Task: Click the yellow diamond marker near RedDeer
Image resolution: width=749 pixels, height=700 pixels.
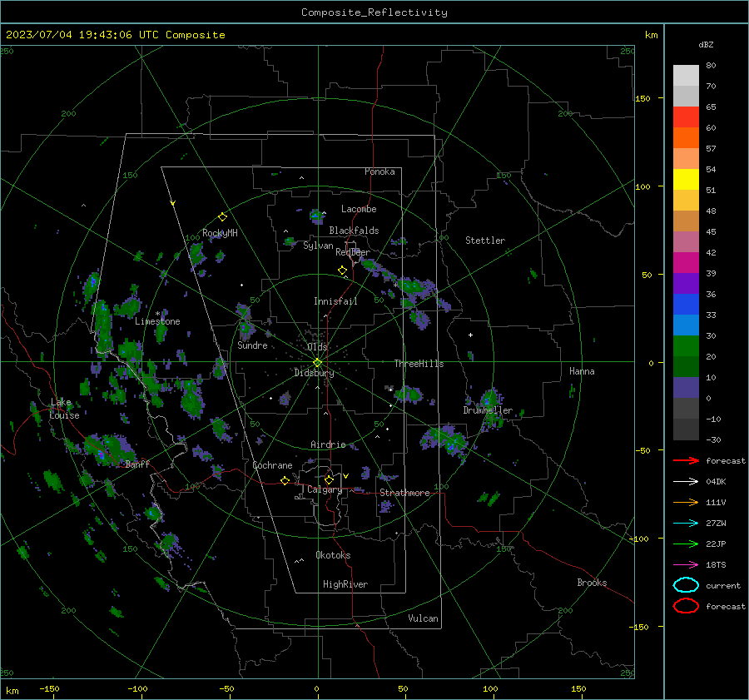Action: coord(343,271)
